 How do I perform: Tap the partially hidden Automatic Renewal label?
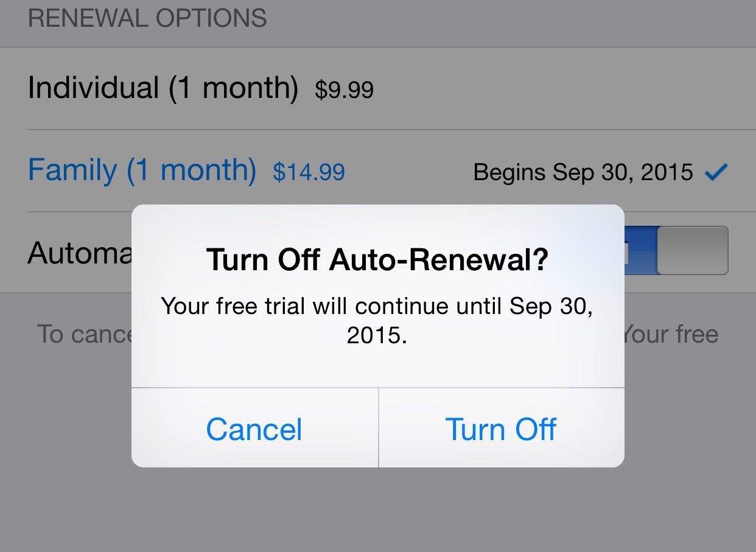tap(79, 253)
